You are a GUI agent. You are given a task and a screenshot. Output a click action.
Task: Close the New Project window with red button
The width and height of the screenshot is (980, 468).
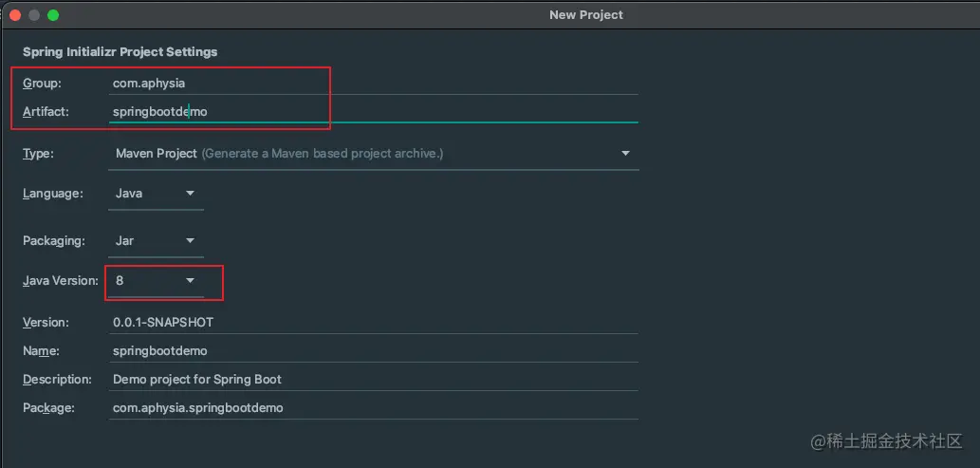tap(15, 15)
